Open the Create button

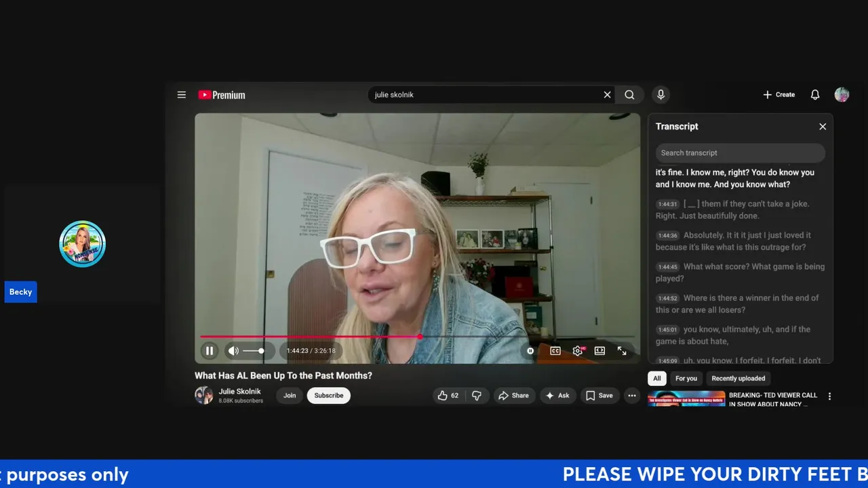[778, 95]
